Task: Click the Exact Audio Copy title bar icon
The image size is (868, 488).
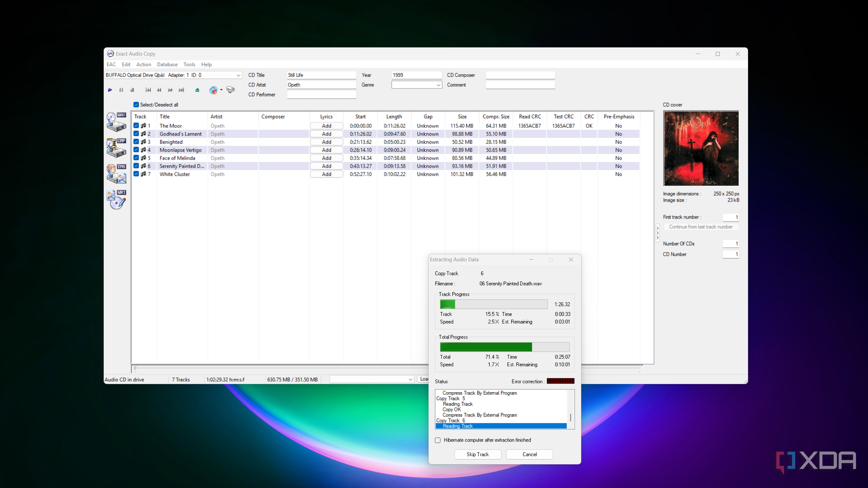Action: 111,54
